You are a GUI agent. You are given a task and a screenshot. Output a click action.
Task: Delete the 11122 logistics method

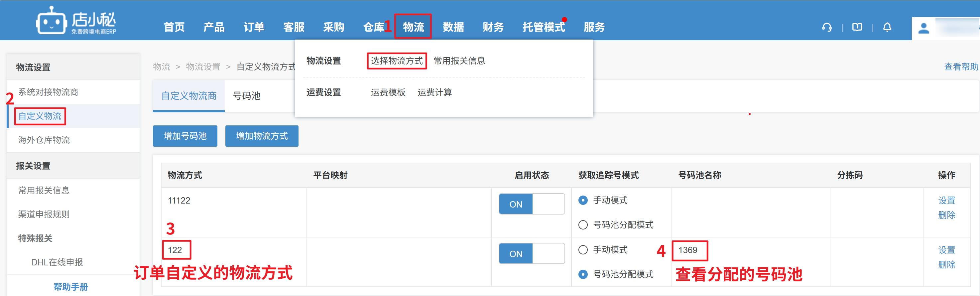point(946,215)
